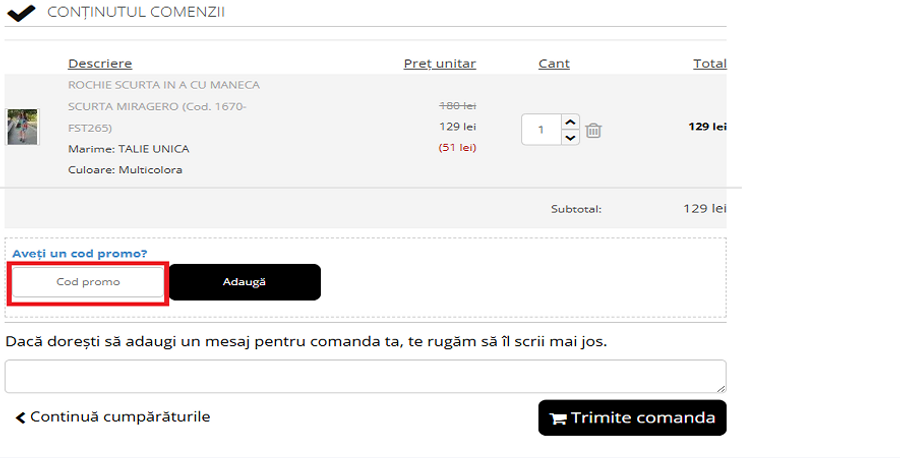Click the Cod promo input field
This screenshot has width=900, height=458.
point(88,282)
